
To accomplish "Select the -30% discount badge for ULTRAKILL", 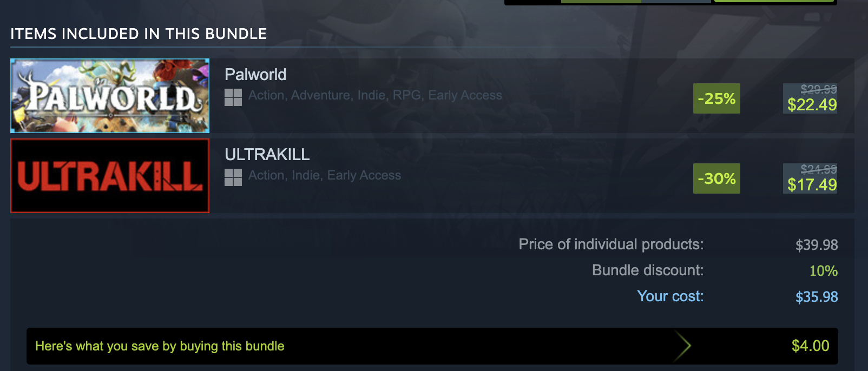I will tap(716, 178).
